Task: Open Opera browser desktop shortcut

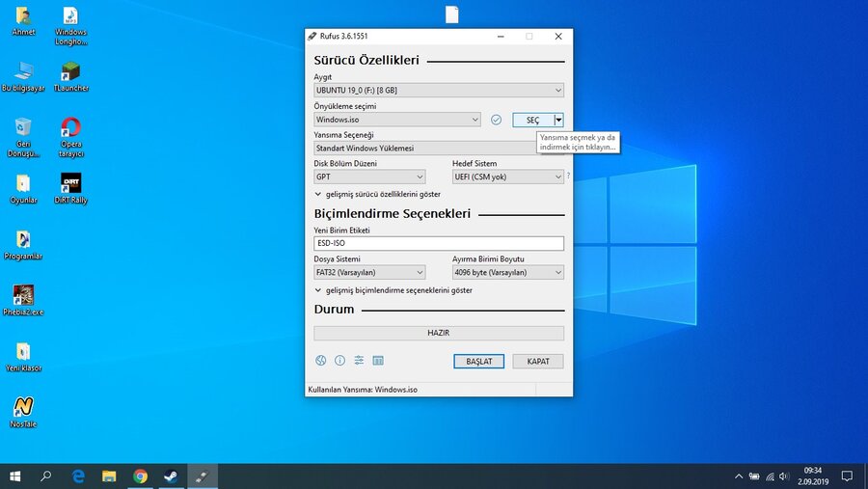Action: (x=70, y=128)
